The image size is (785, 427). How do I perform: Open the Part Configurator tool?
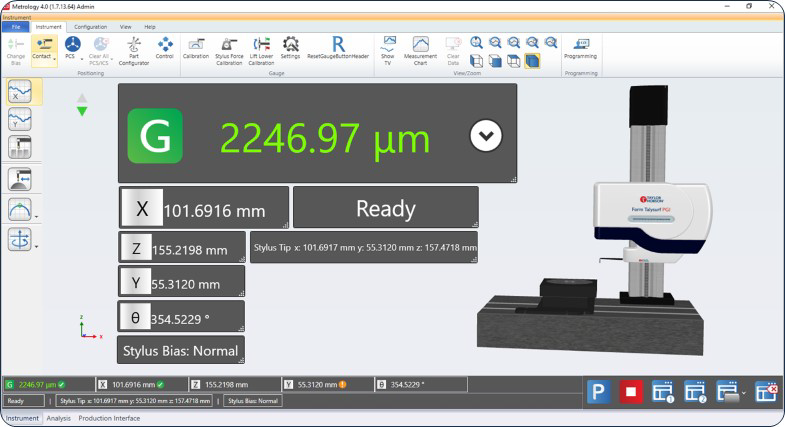click(134, 45)
